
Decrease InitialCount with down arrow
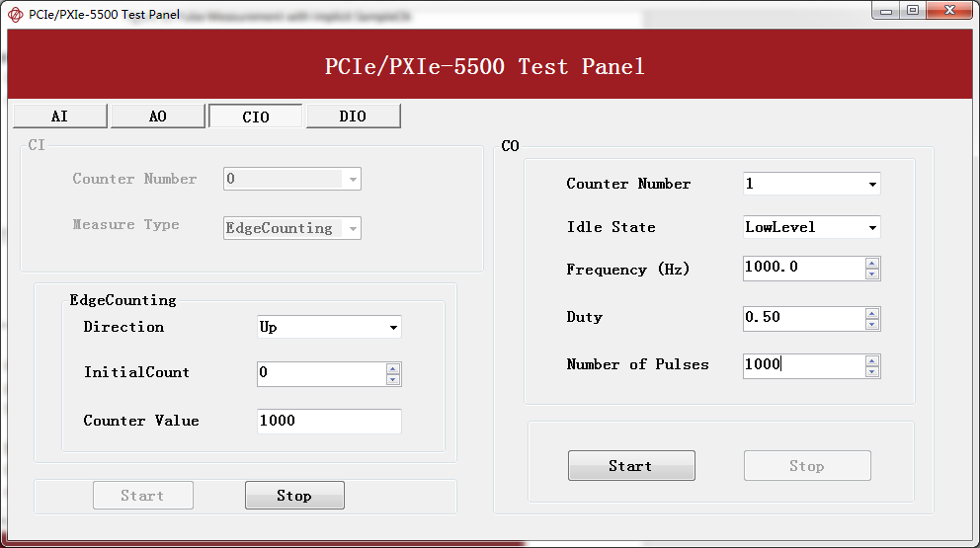coord(392,379)
